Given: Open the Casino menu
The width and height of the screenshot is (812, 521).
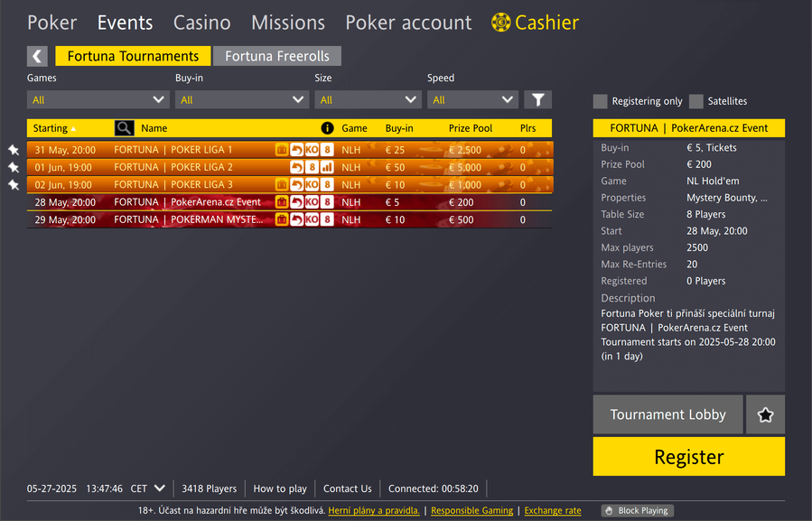Looking at the screenshot, I should click(202, 23).
